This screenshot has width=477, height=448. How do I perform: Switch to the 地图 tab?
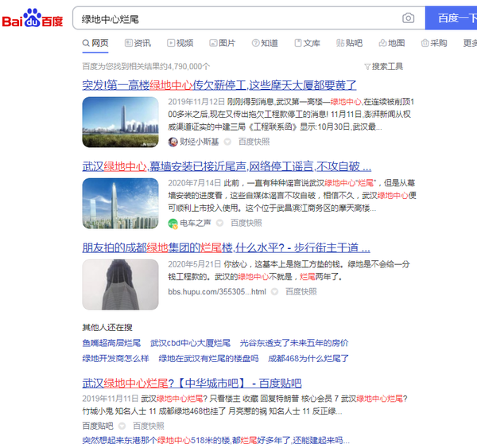pyautogui.click(x=392, y=43)
